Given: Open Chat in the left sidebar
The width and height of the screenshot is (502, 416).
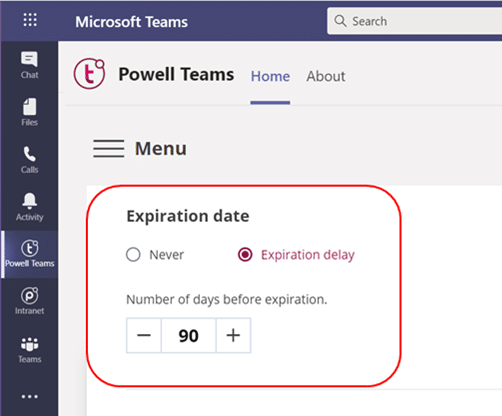Looking at the screenshot, I should pyautogui.click(x=29, y=65).
